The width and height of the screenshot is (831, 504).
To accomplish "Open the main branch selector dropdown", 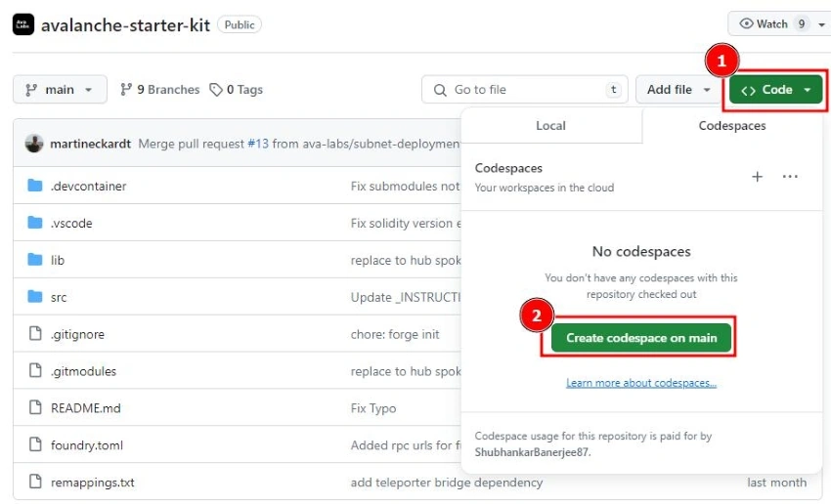I will 60,90.
